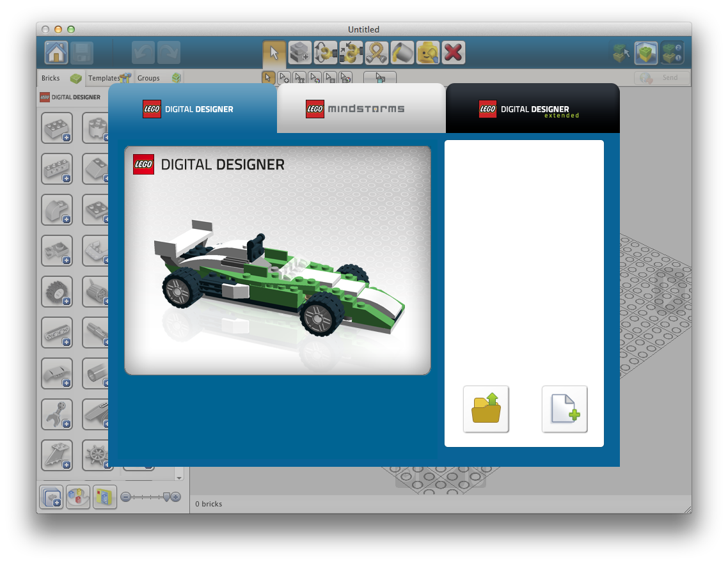Choose the Hide minifig-head tool
The width and height of the screenshot is (728, 564).
click(427, 52)
